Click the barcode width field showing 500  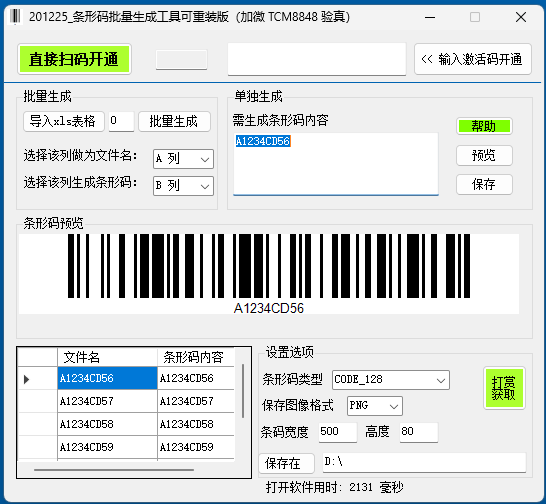[x=337, y=432]
